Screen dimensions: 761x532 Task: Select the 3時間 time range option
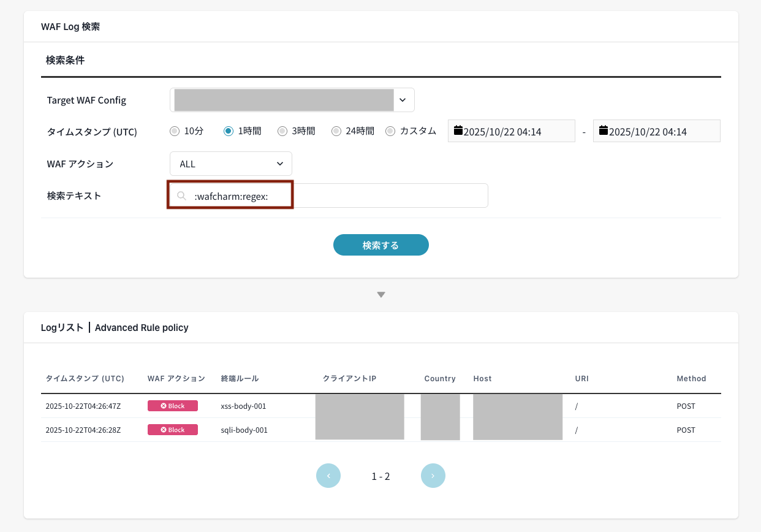(x=282, y=131)
